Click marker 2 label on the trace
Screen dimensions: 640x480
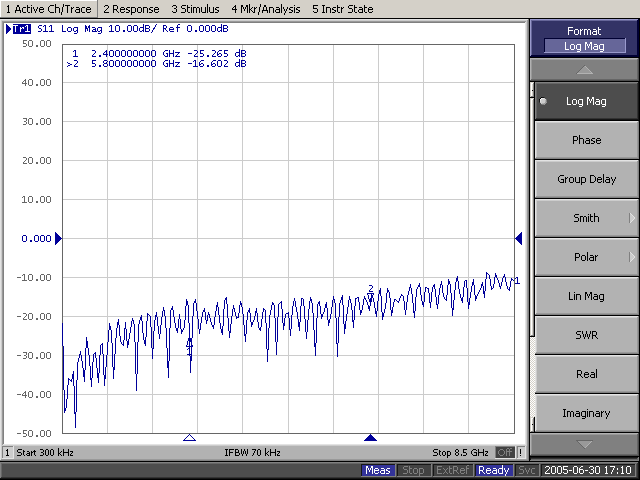(371, 289)
